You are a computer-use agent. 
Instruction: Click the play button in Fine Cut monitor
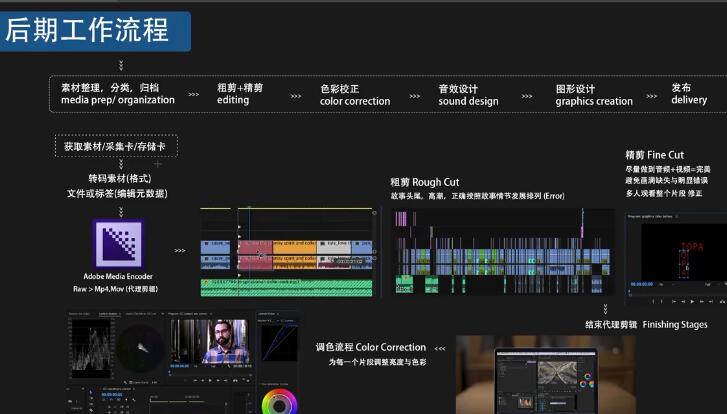pos(690,300)
